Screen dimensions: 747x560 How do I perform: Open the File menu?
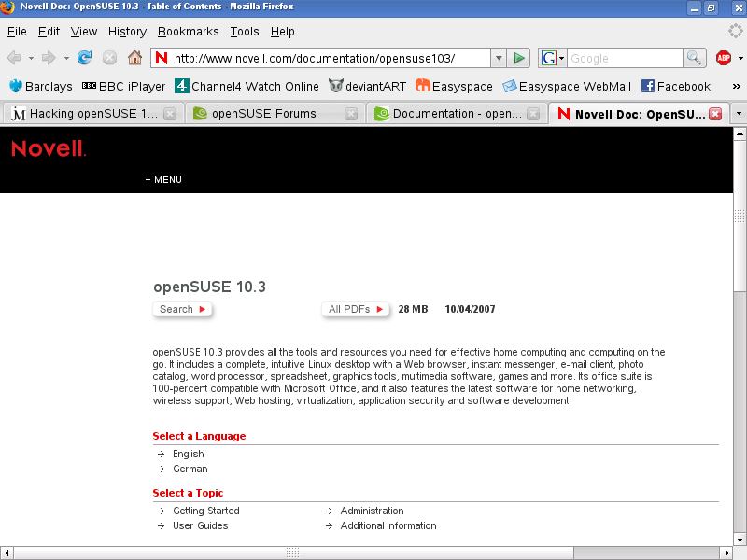pos(17,32)
